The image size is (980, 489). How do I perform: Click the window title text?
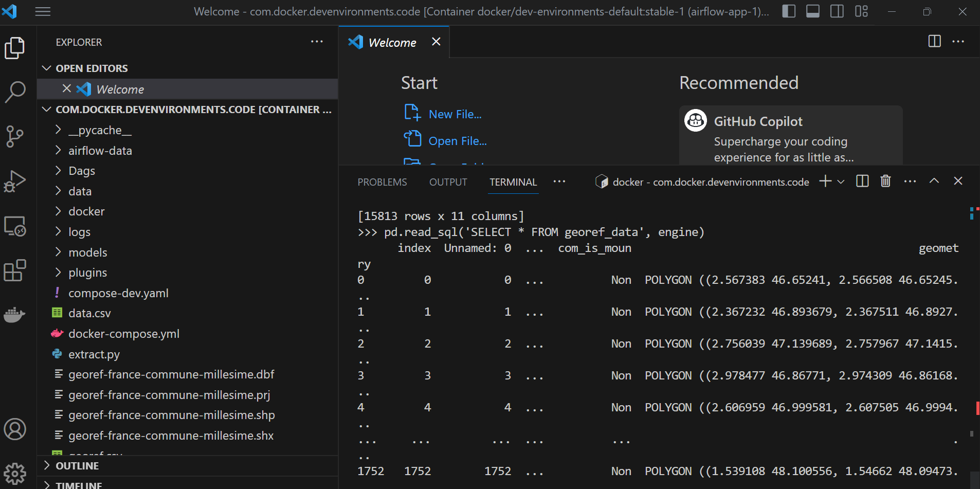pos(481,11)
